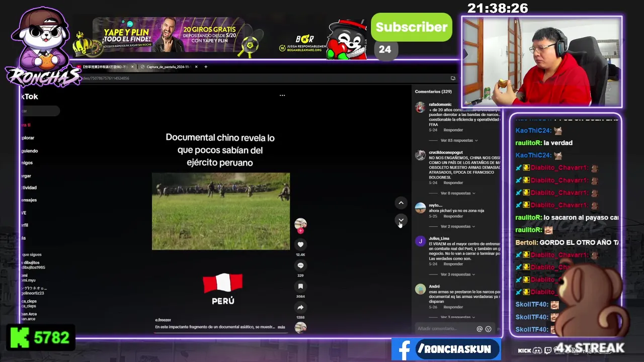Expand Ver 8 respuestas under crucildocenepogut
This screenshot has width=644, height=362.
coord(458,193)
